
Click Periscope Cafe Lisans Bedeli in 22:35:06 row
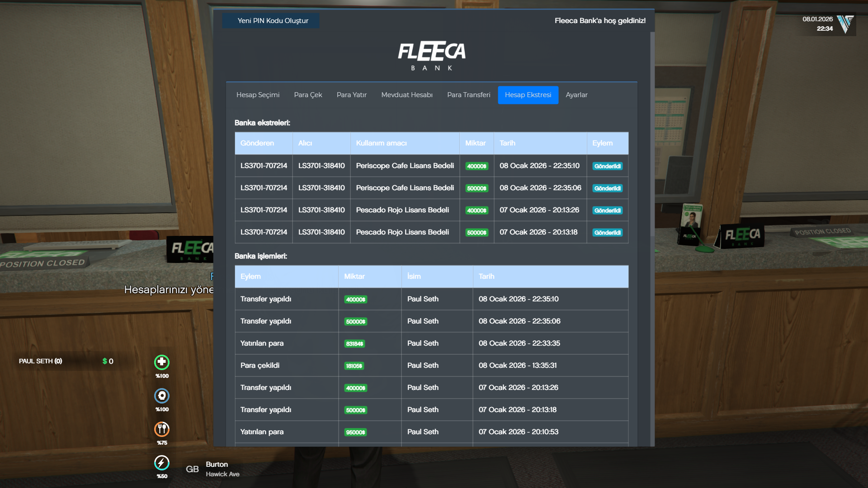coord(405,188)
